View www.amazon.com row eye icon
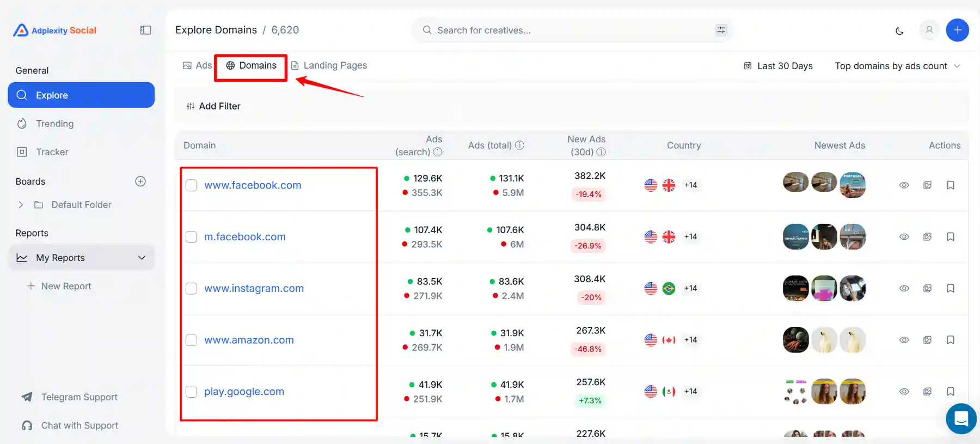The image size is (980, 444). tap(904, 340)
